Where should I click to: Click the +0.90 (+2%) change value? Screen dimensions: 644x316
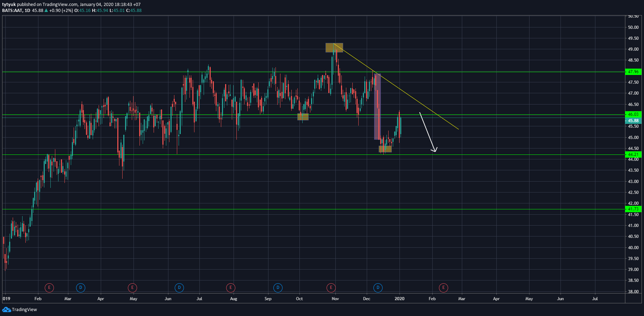61,11
